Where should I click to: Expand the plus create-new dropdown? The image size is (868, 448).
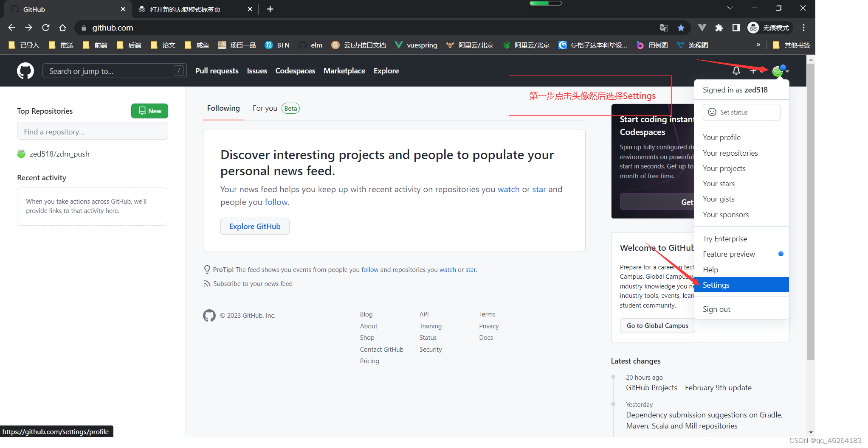click(756, 71)
